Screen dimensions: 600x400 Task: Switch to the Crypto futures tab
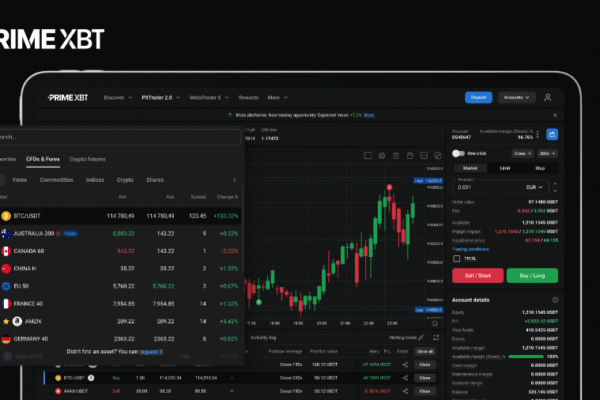pyautogui.click(x=87, y=159)
